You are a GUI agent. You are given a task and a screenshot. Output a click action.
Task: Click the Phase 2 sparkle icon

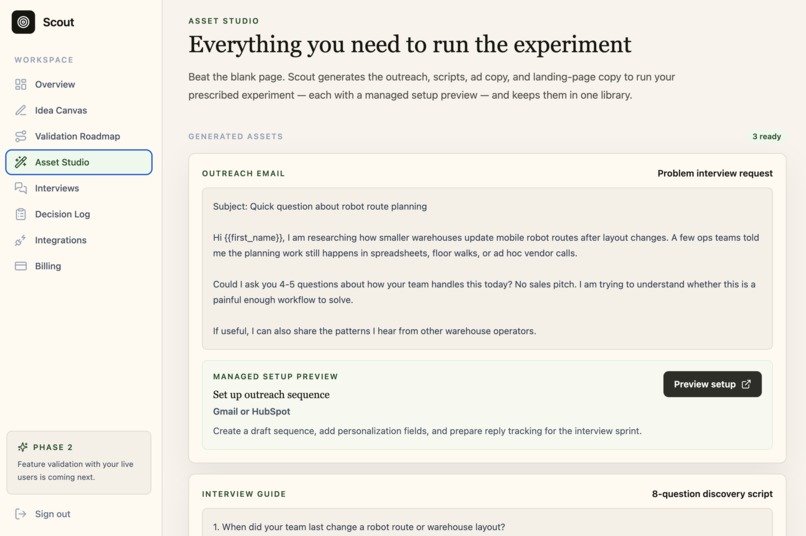point(23,447)
